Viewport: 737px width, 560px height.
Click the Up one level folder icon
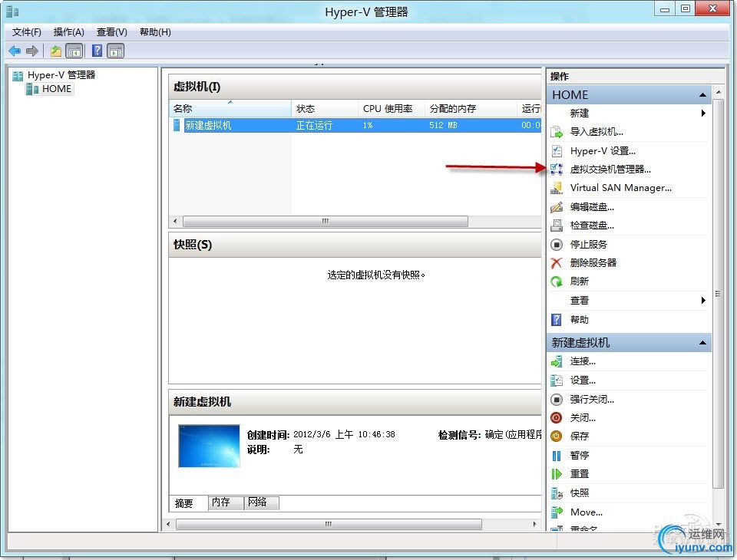pos(56,51)
